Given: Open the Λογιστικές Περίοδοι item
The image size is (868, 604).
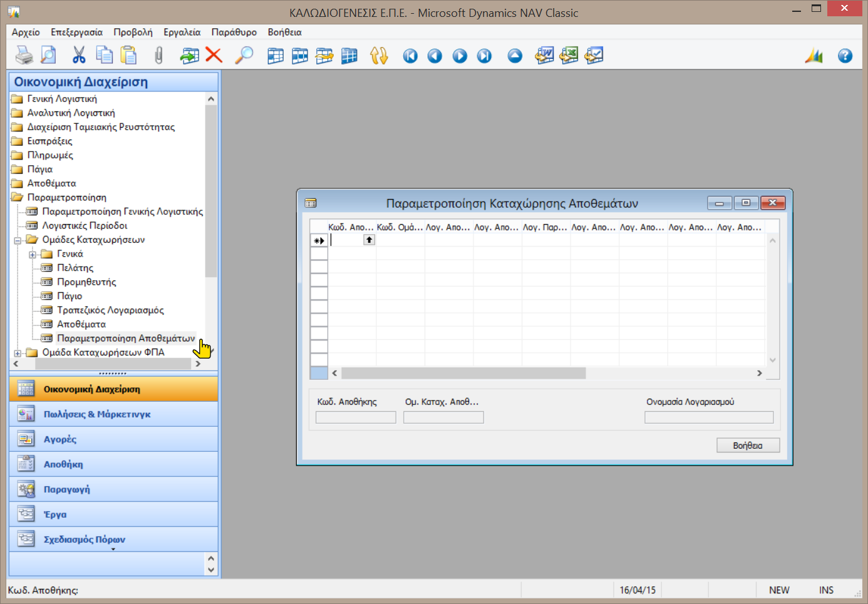Looking at the screenshot, I should pyautogui.click(x=85, y=225).
